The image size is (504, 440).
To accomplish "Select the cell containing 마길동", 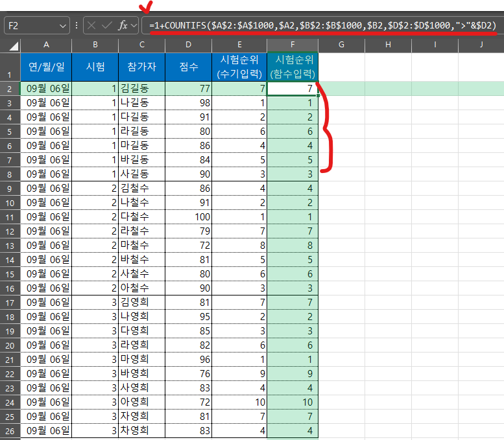I will pyautogui.click(x=142, y=146).
